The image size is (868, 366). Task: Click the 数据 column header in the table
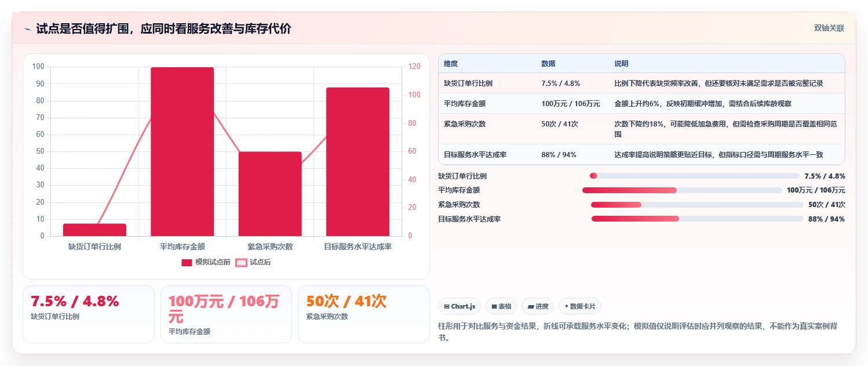pos(548,64)
